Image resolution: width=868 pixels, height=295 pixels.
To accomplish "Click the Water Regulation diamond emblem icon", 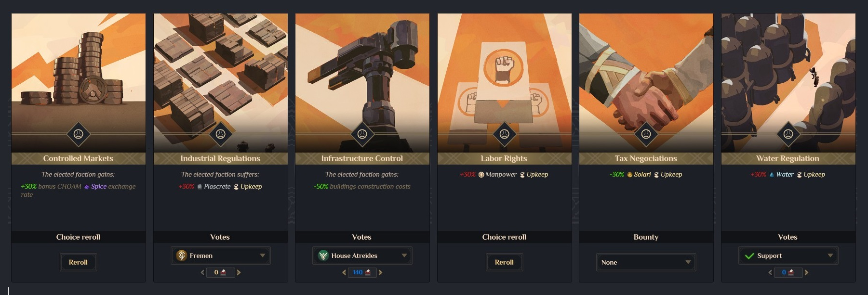I will [x=788, y=134].
